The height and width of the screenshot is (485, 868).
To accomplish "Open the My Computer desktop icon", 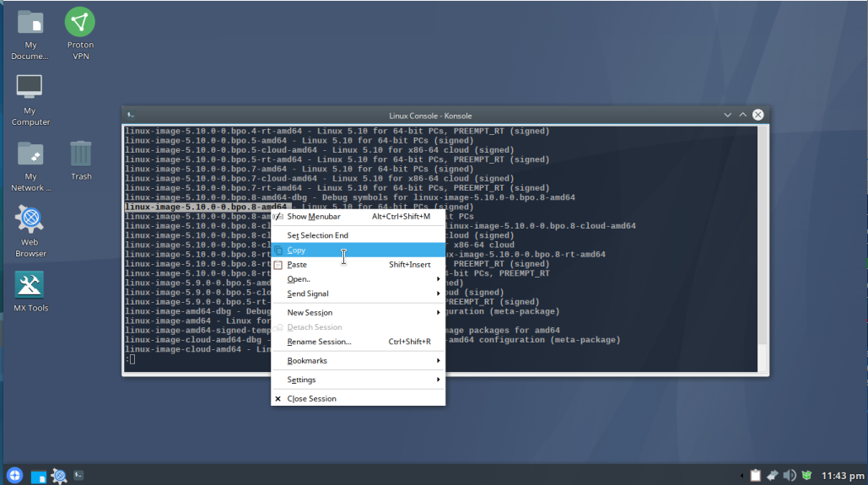I will [30, 100].
